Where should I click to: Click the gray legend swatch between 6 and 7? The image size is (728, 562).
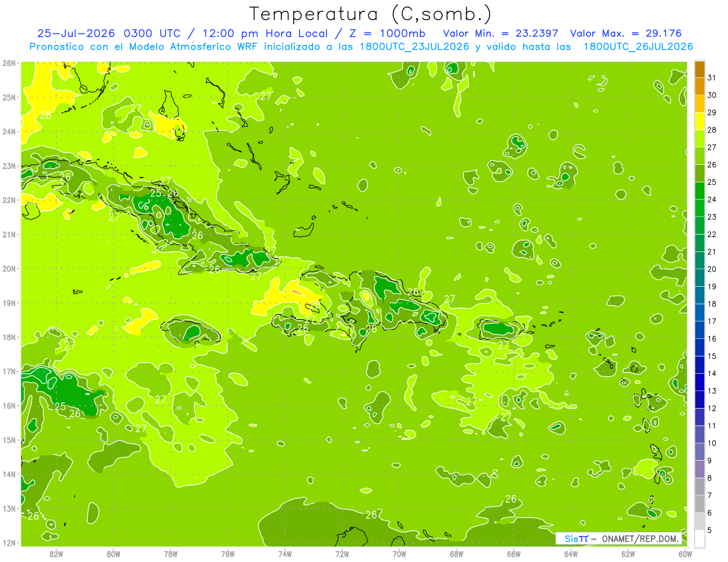coord(699,504)
